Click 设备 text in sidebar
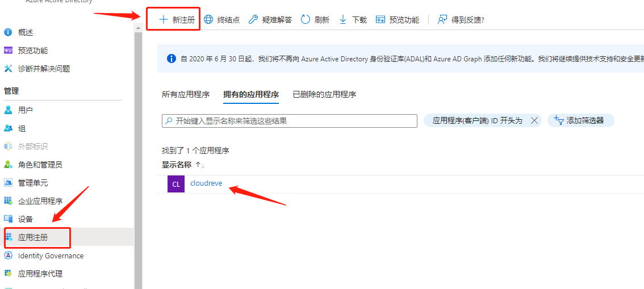Viewport: 644px width, 289px height. [26, 219]
